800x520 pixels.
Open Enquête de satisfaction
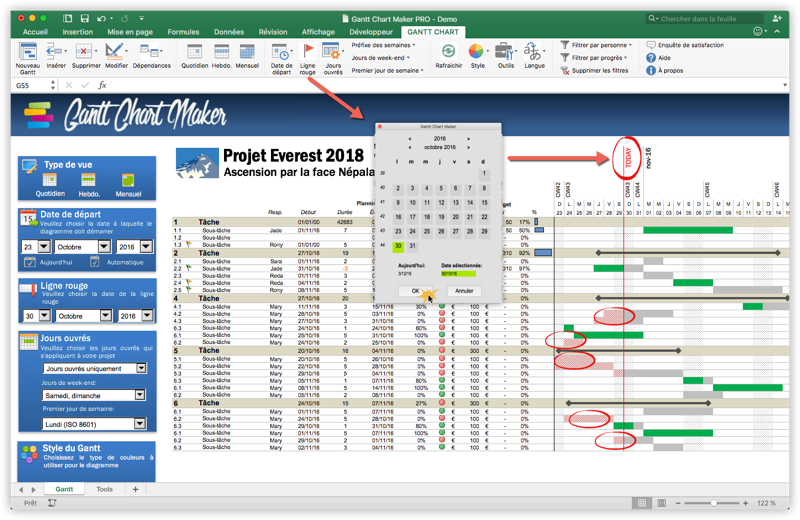tap(685, 45)
